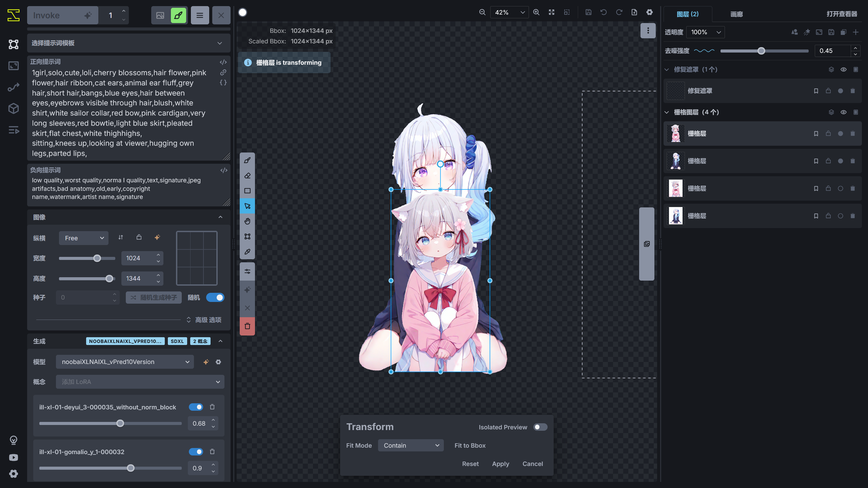Activate the Hand pan tool
The width and height of the screenshot is (868, 488).
247,221
